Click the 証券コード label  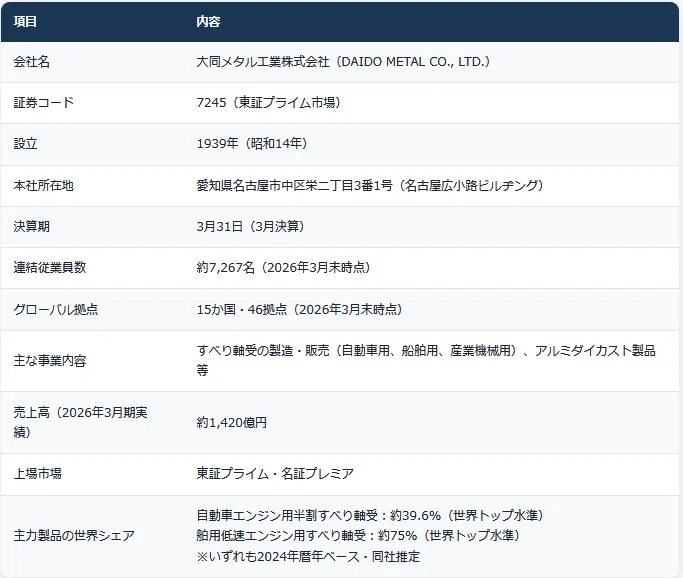pos(44,103)
